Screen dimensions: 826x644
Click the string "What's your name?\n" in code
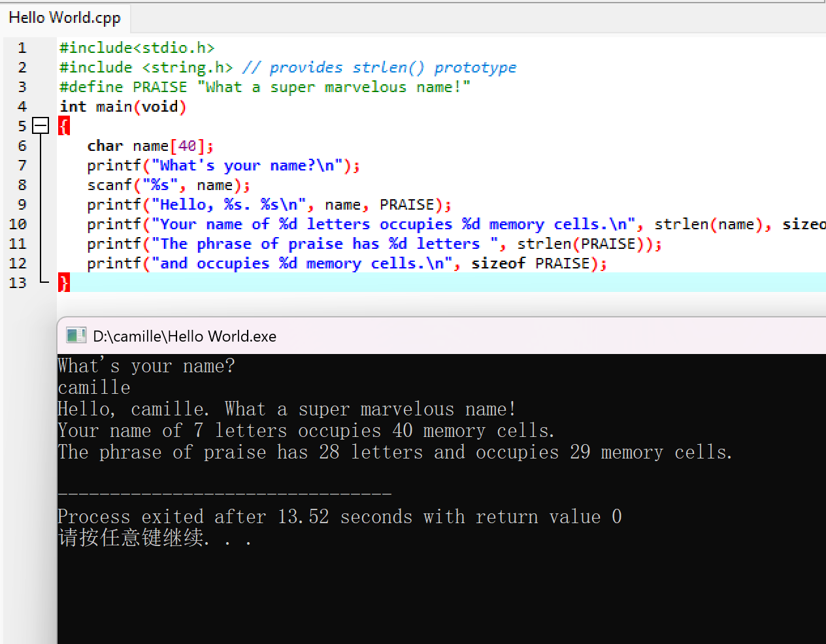point(247,165)
